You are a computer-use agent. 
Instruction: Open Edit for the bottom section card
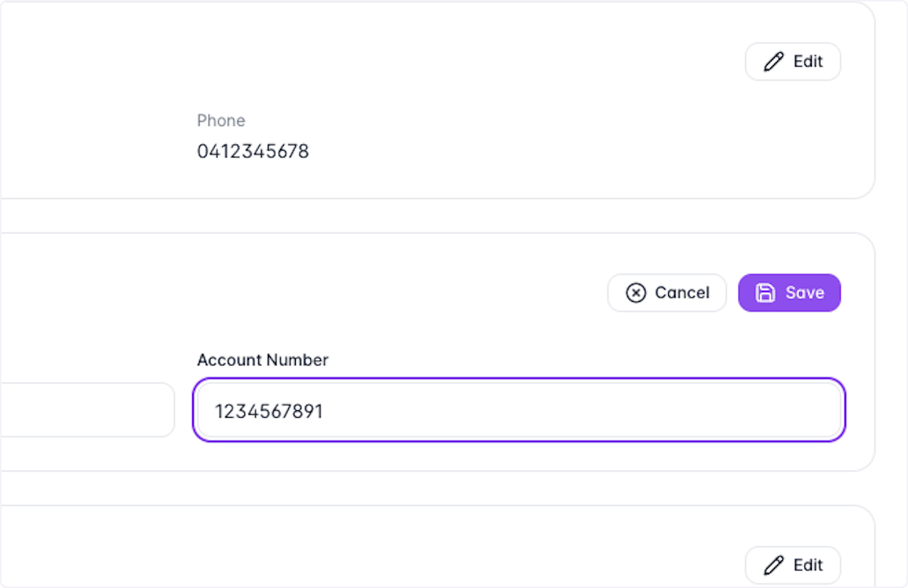pos(793,565)
